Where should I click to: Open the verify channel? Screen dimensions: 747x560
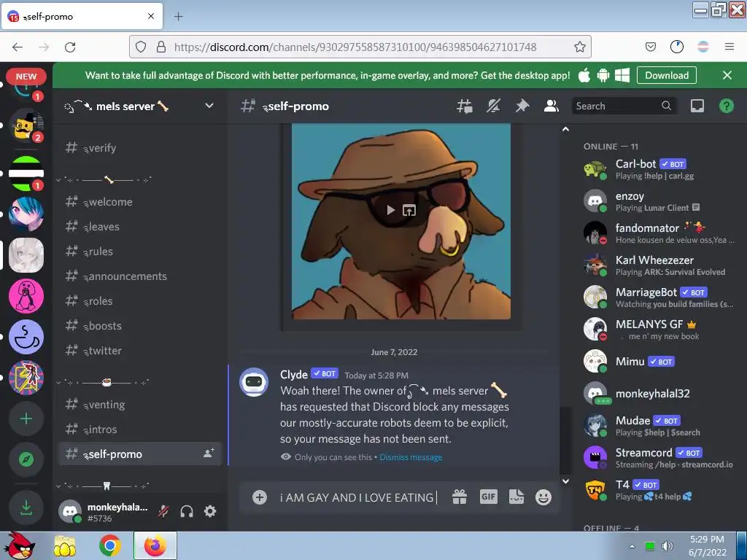140,148
